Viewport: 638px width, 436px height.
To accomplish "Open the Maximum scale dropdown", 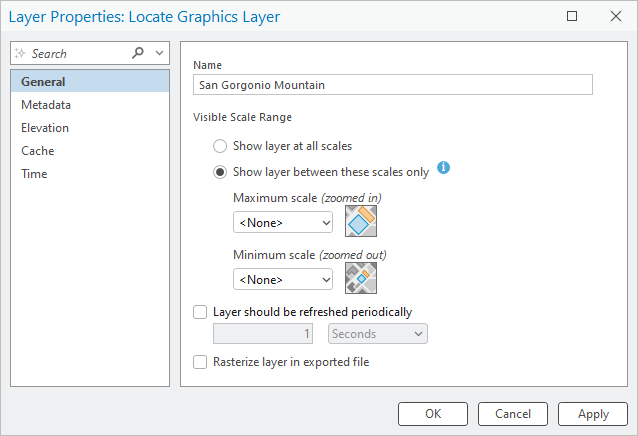I will (283, 223).
